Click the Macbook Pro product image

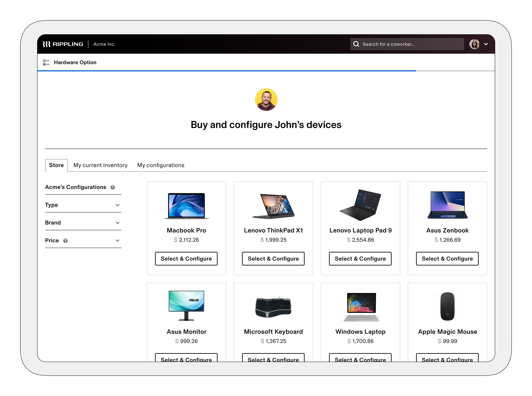[186, 206]
